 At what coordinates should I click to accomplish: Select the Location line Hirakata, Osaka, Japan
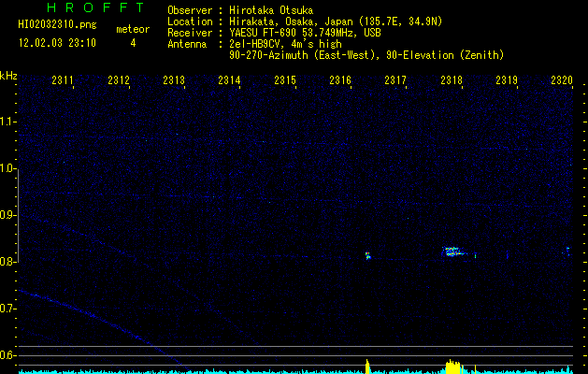pos(305,22)
